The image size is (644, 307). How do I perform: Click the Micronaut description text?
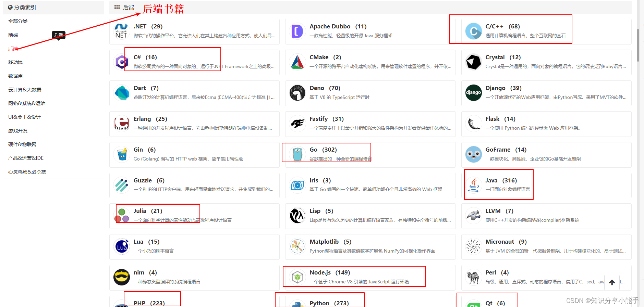pos(556,251)
